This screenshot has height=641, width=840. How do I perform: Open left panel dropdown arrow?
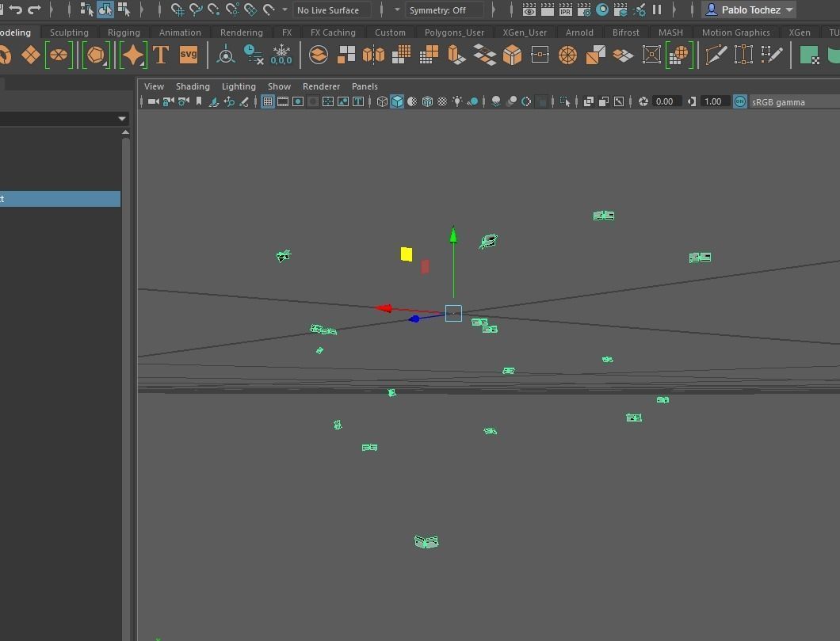122,119
